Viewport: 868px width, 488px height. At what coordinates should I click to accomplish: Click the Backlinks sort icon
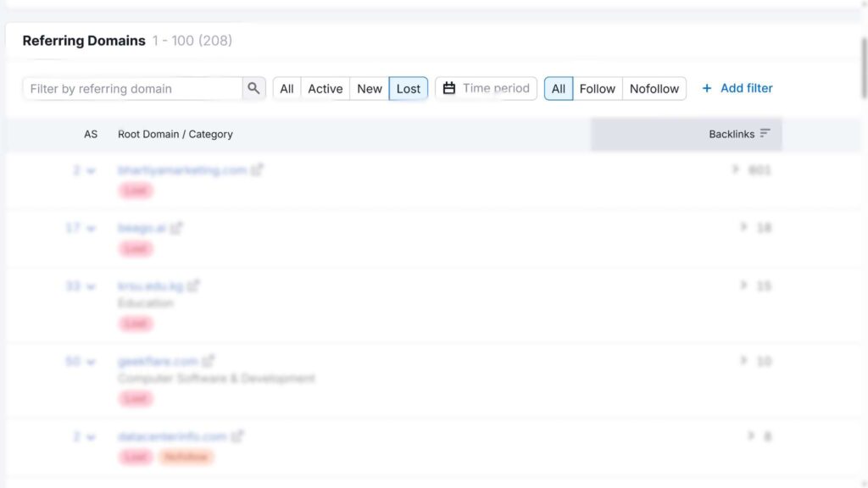click(x=765, y=134)
